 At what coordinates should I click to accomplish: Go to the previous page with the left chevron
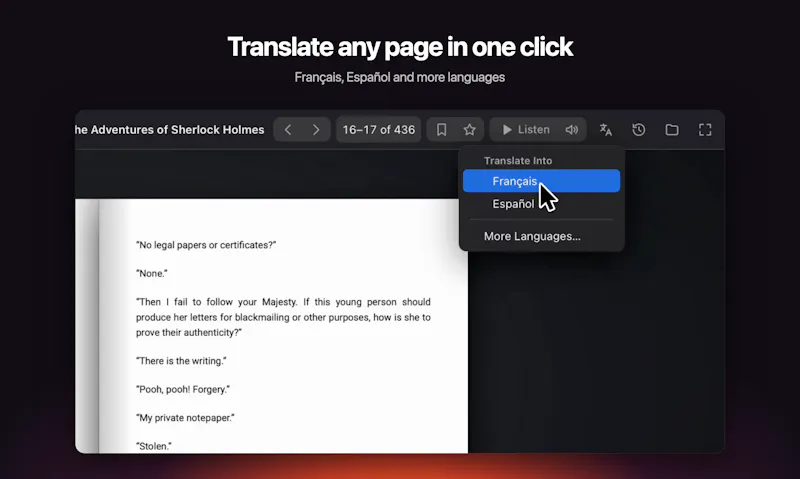[x=288, y=130]
